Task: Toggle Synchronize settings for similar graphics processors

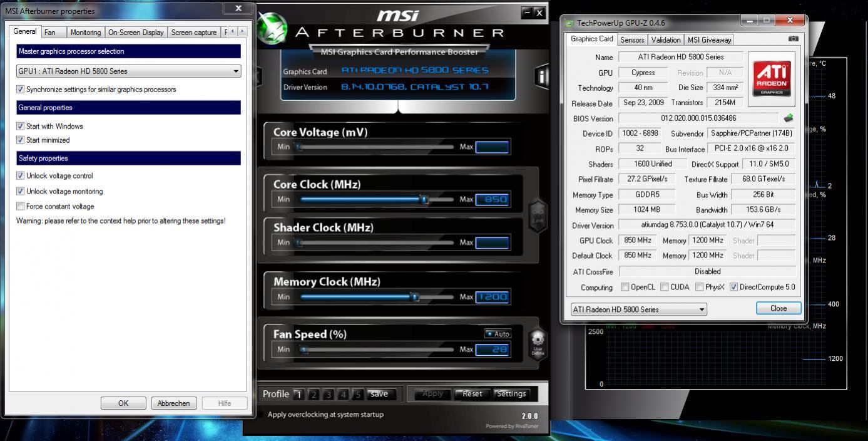Action: click(x=20, y=90)
